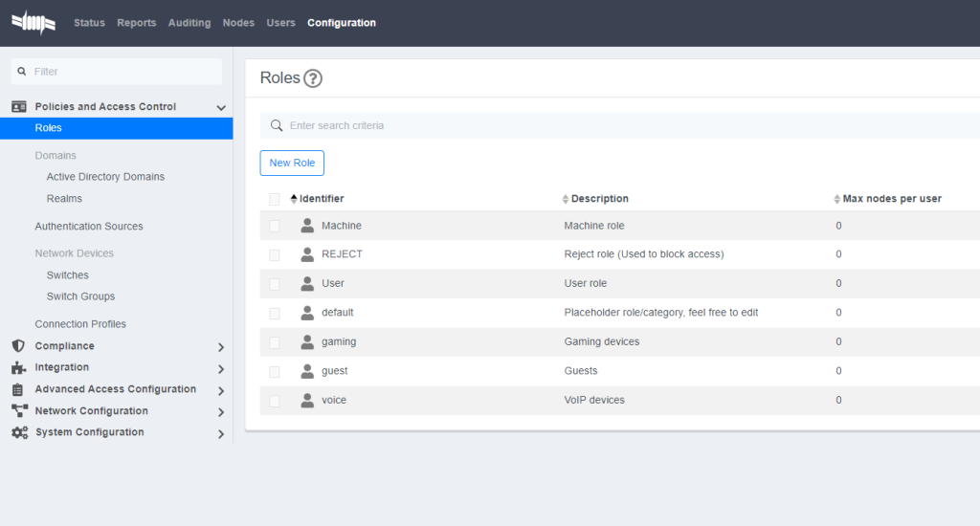Screen dimensions: 980x526
Task: Expand the Compliance section chevron
Action: point(221,347)
